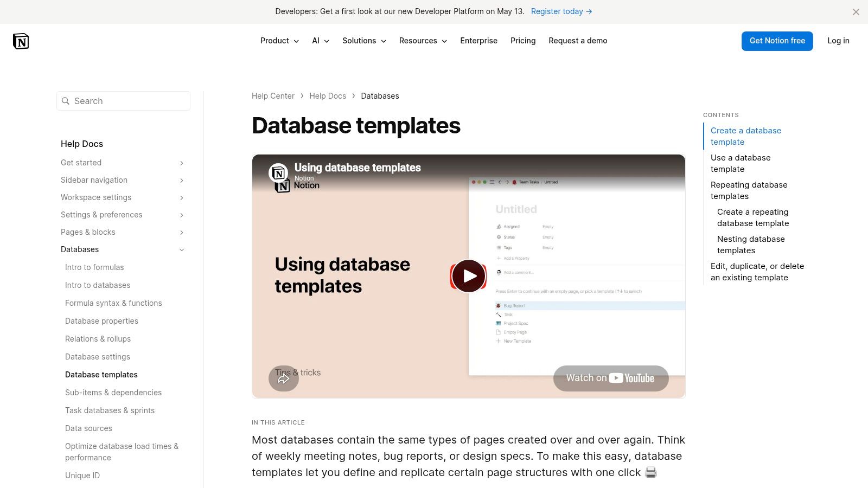Screen dimensions: 868x488
Task: Open Database properties article
Action: click(101, 321)
